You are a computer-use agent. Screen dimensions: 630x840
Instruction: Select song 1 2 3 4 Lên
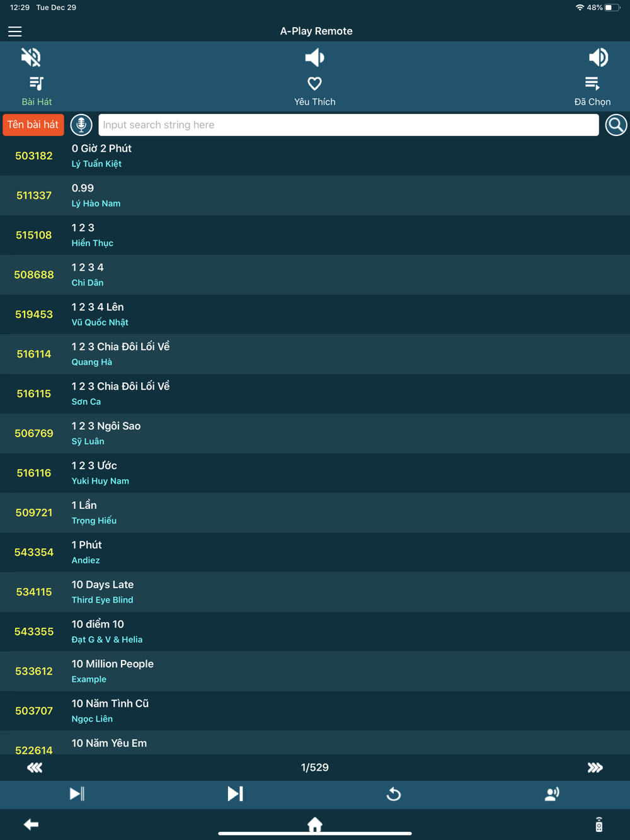click(x=315, y=314)
